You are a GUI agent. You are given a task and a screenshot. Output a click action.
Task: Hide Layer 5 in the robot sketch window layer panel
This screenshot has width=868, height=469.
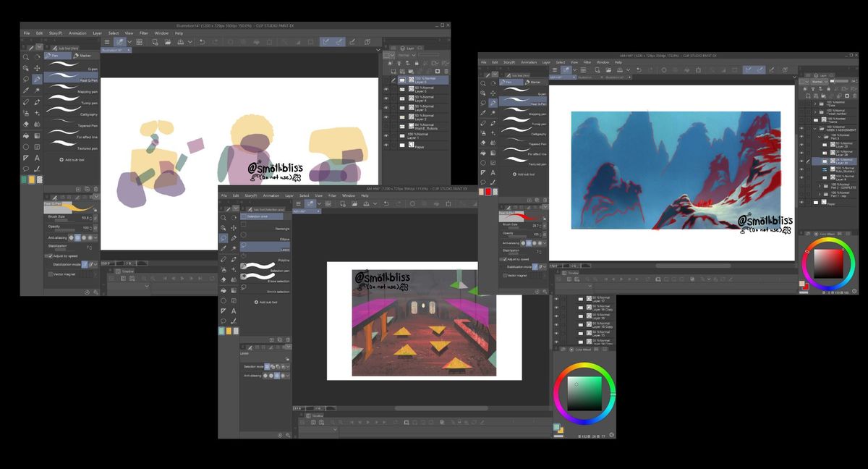tap(386, 88)
